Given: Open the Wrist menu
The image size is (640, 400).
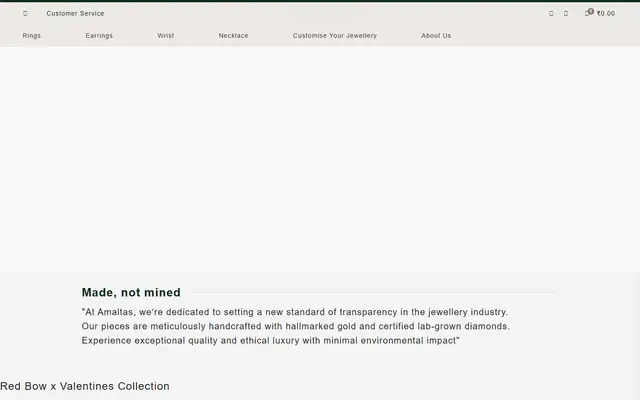Looking at the screenshot, I should (166, 36).
